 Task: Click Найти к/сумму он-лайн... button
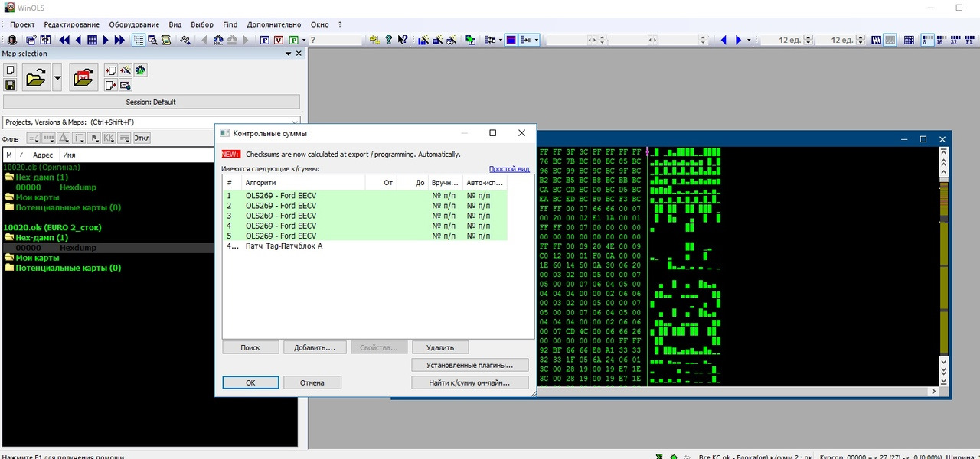pyautogui.click(x=470, y=382)
